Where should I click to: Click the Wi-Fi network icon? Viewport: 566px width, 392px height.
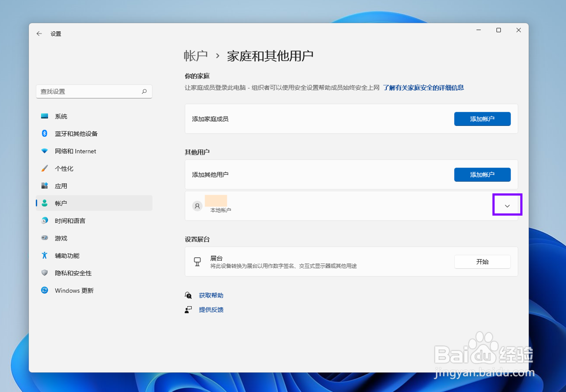pyautogui.click(x=44, y=151)
